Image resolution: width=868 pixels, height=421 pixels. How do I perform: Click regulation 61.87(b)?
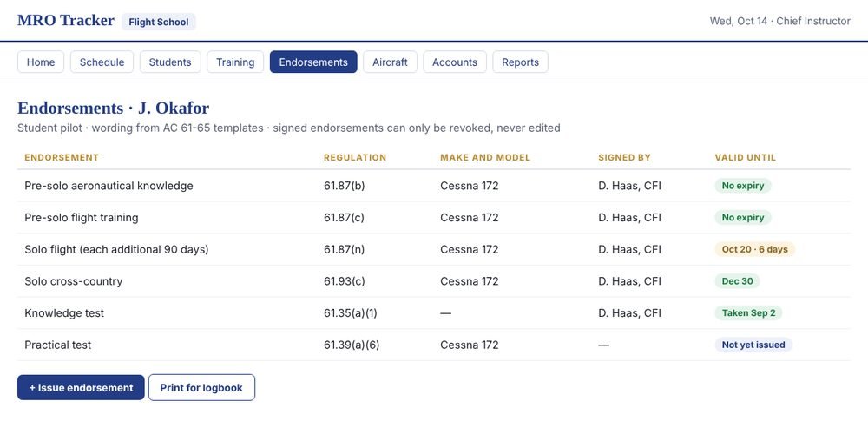pyautogui.click(x=345, y=186)
